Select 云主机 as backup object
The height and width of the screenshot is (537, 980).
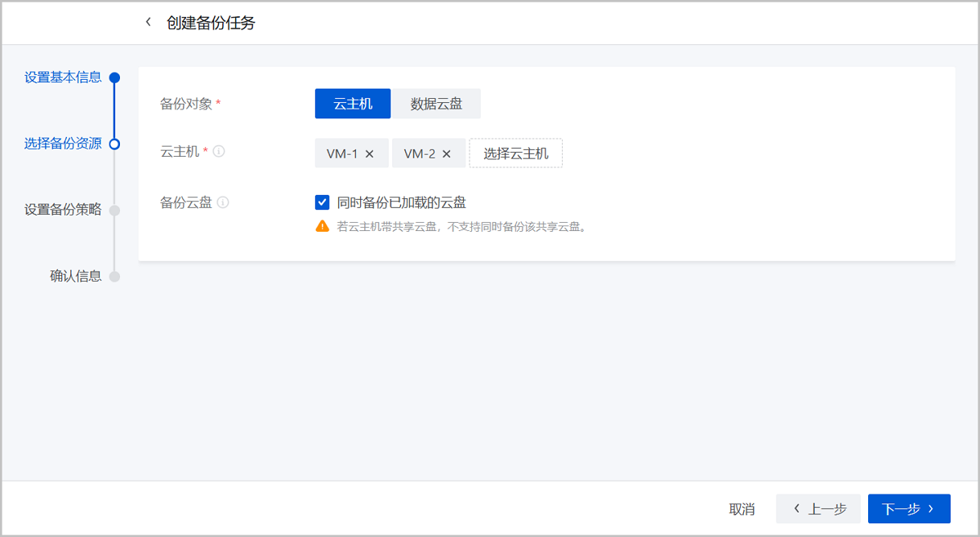[x=353, y=104]
